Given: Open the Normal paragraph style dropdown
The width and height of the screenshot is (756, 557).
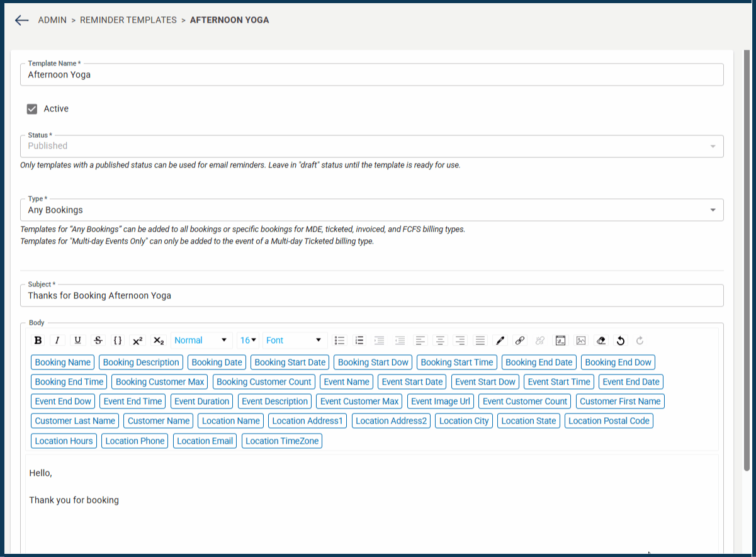Looking at the screenshot, I should point(201,340).
